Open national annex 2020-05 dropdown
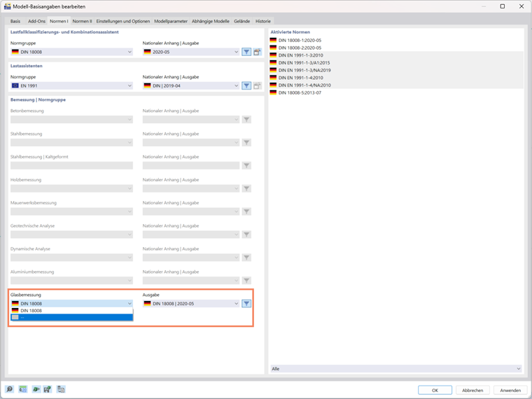Screen dimensions: 532x399 [191, 52]
